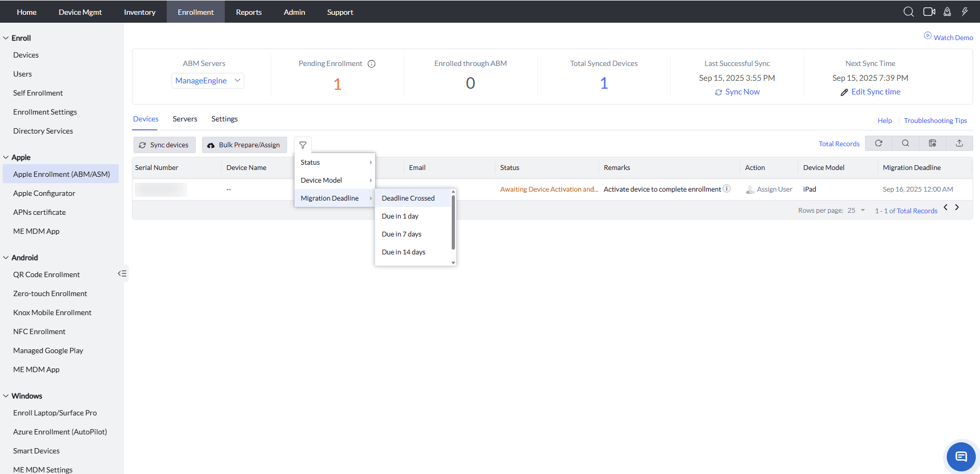The width and height of the screenshot is (980, 474).
Task: Click the Sync devices button
Action: point(165,145)
